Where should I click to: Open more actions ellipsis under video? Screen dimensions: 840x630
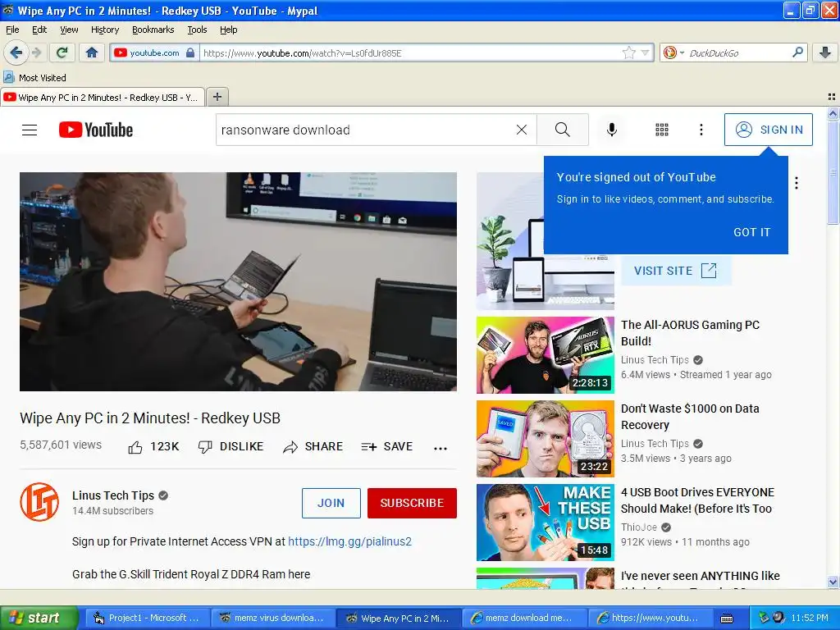(441, 448)
